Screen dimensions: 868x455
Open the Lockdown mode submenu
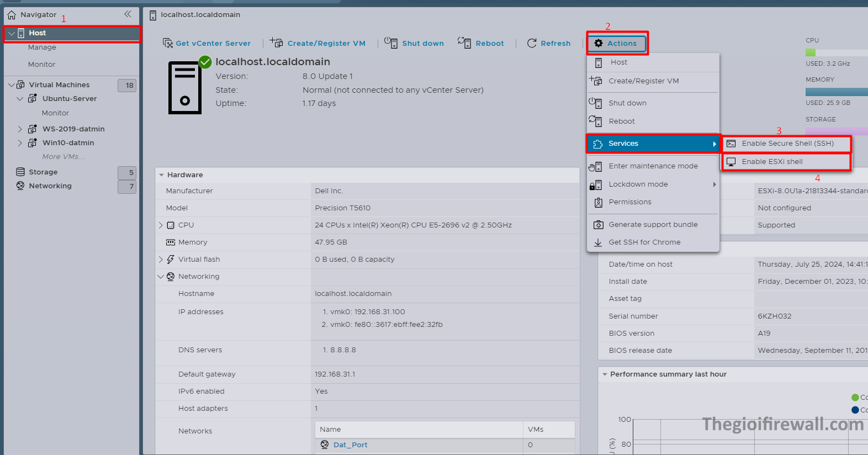[x=653, y=184]
